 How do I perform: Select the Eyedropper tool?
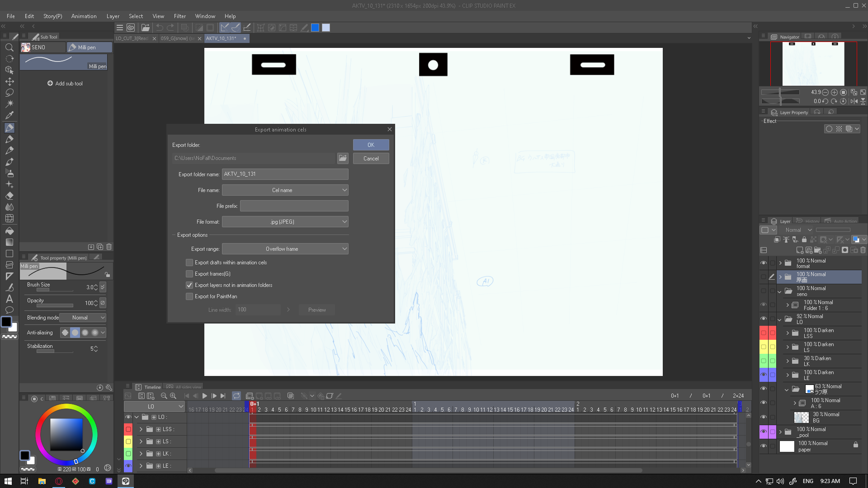[x=9, y=116]
